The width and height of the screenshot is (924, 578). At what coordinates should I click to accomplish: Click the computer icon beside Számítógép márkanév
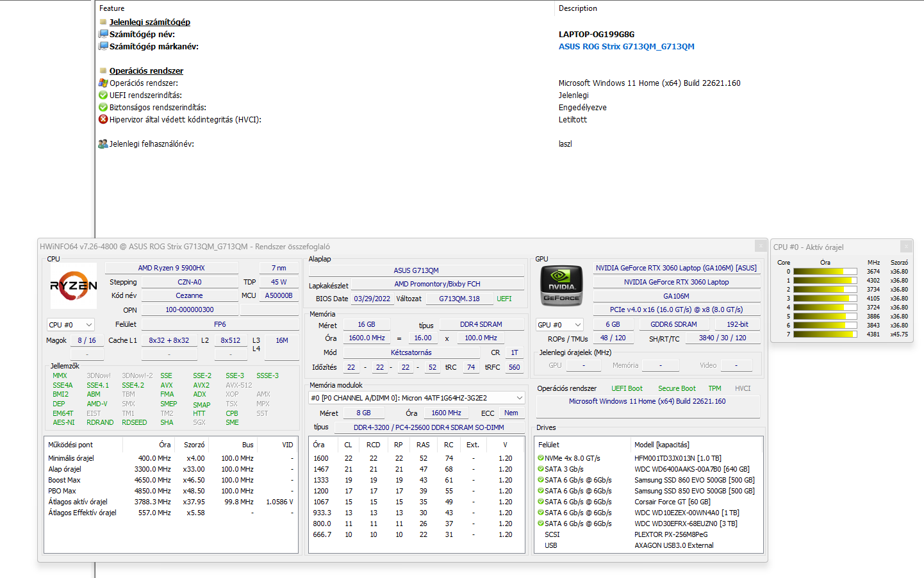(103, 46)
